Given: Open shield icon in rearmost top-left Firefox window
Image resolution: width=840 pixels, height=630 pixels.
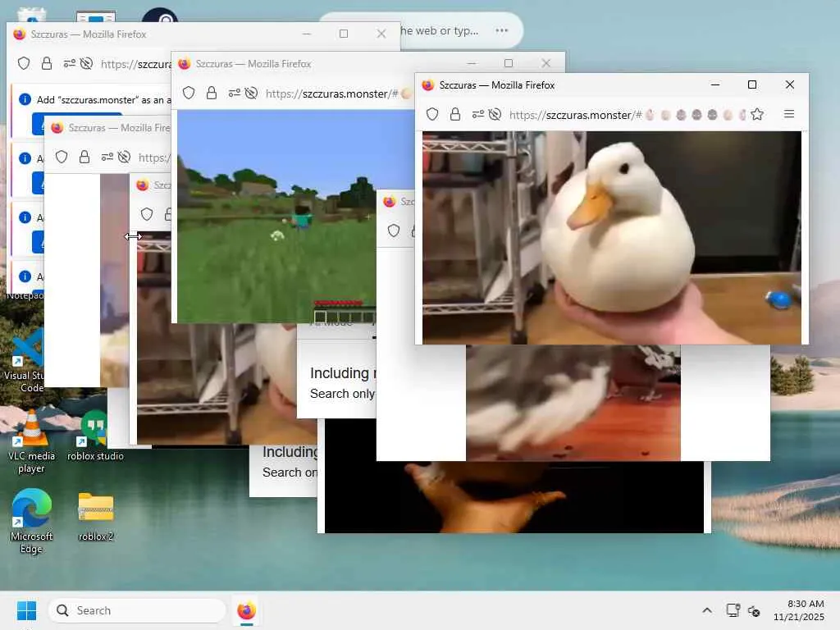Looking at the screenshot, I should (24, 63).
